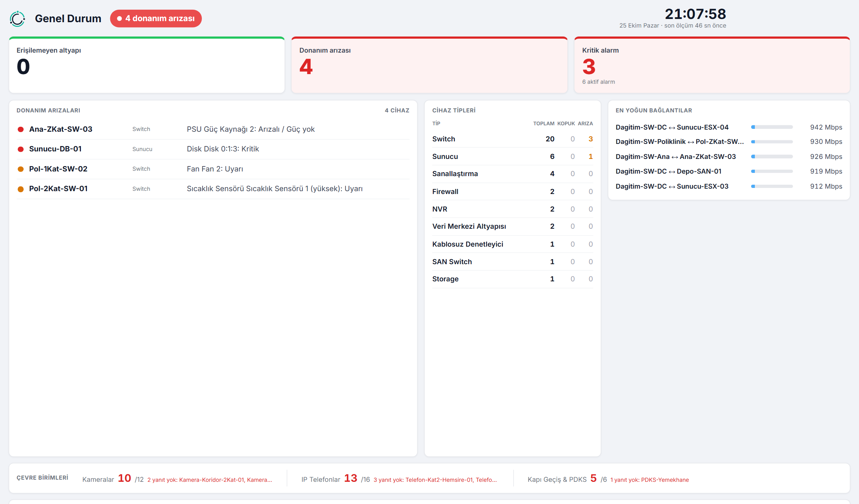This screenshot has height=504, width=859.
Task: Open the Erişilemeyen altyapı summary card
Action: (147, 65)
